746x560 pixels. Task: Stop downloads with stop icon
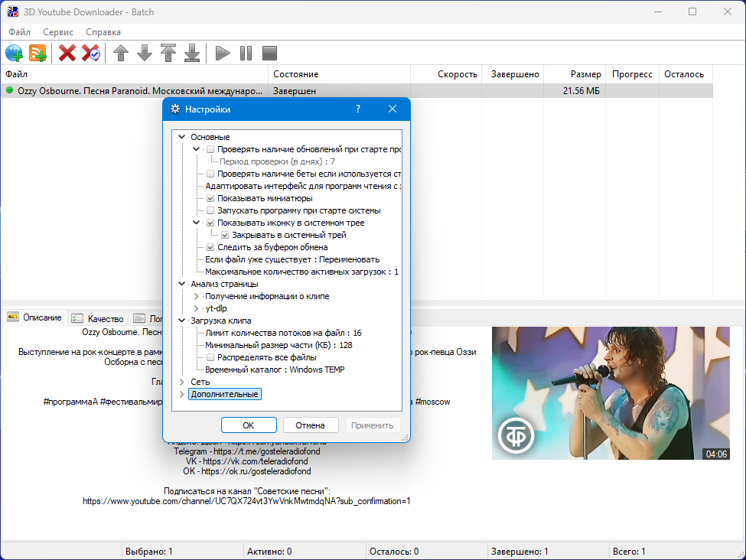pos(270,53)
